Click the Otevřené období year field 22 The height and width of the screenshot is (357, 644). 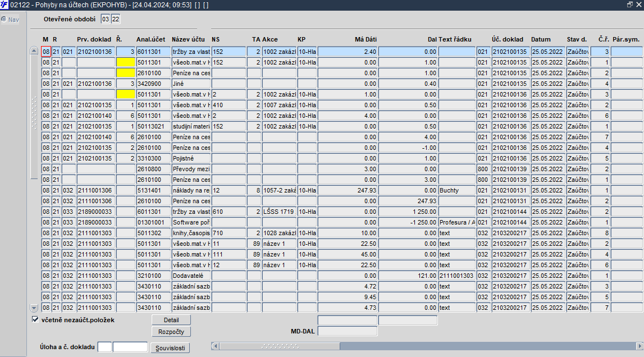click(116, 19)
